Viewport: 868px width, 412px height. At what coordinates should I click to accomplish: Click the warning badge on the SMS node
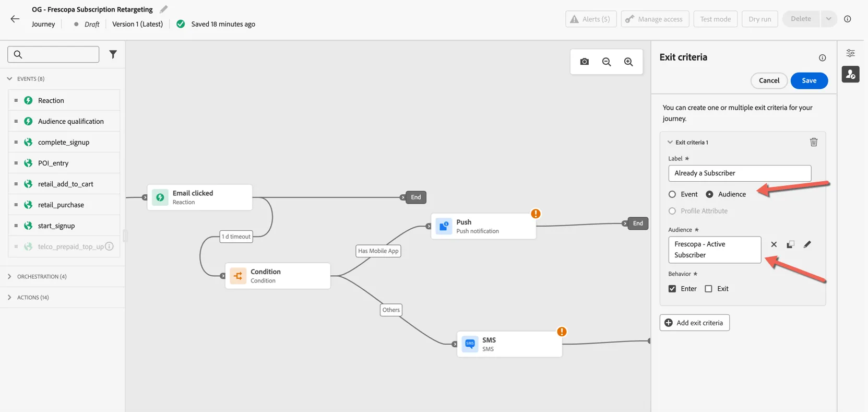562,332
